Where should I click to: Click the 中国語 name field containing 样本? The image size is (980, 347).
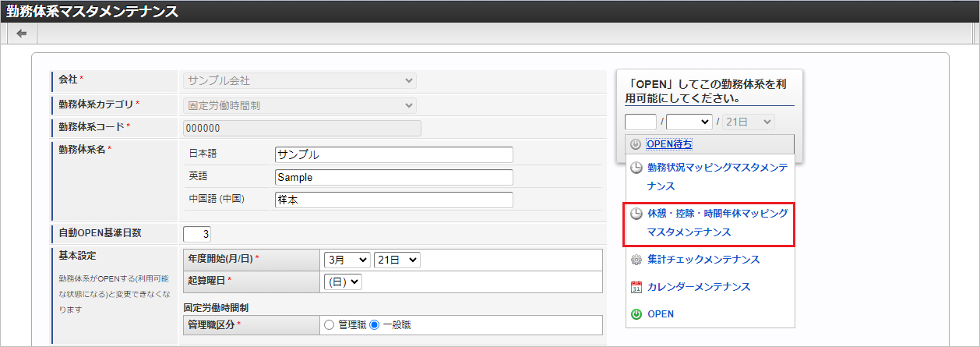click(394, 200)
